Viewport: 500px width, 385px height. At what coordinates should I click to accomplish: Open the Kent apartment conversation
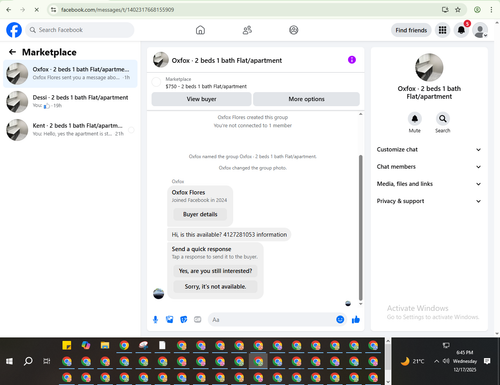tap(70, 130)
